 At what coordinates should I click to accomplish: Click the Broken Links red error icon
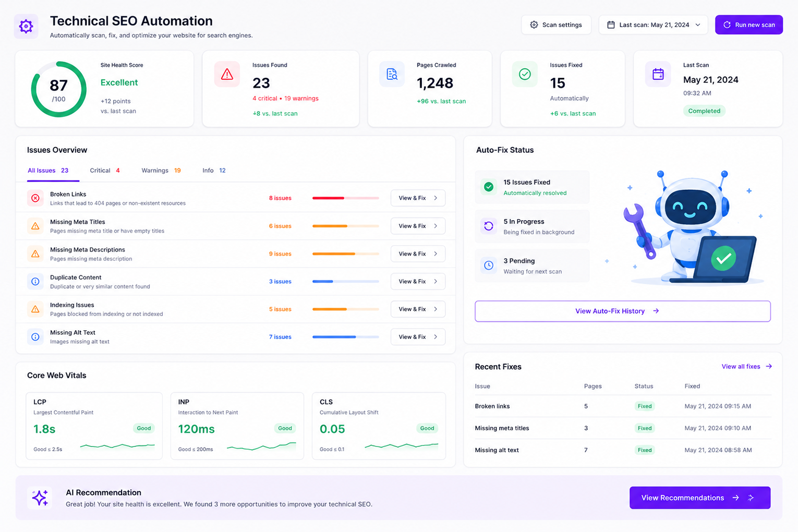35,198
